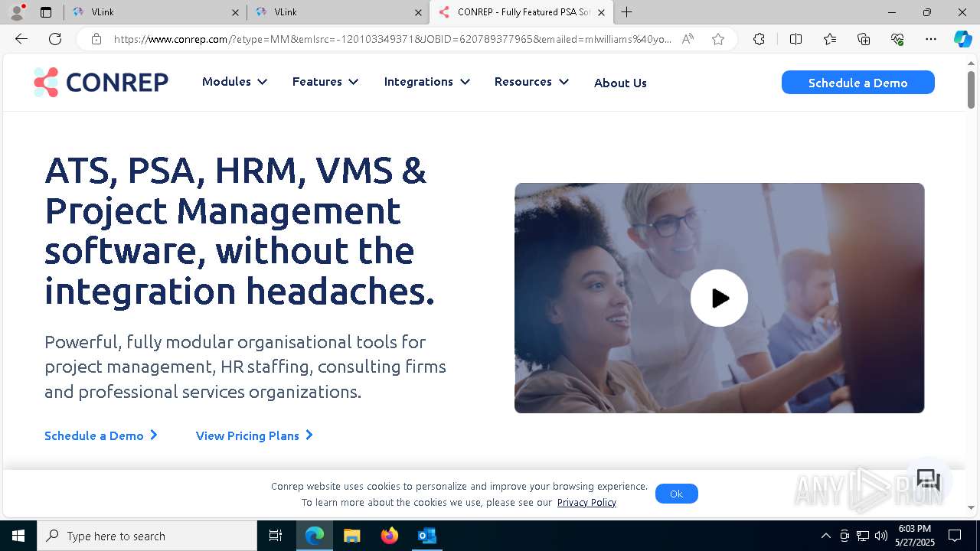Viewport: 980px width, 551px height.
Task: Expand the Features dropdown menu
Action: [x=325, y=82]
